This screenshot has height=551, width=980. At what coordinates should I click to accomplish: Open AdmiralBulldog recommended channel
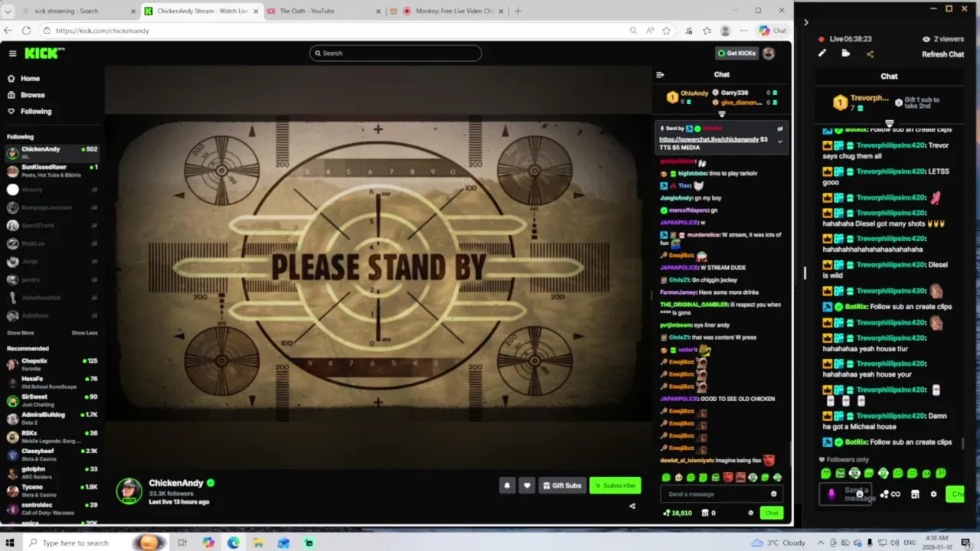(x=52, y=417)
